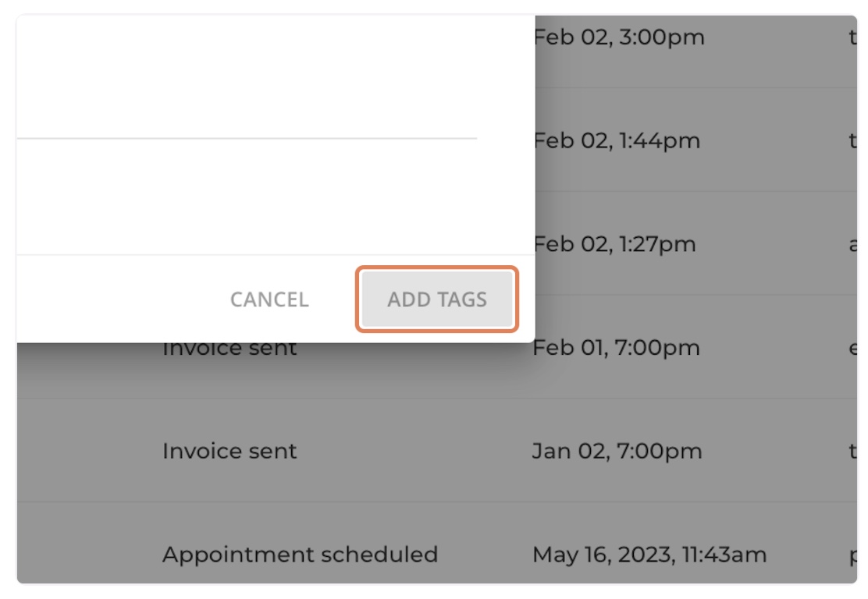Click the empty dialog area below the input underline

click(247, 197)
